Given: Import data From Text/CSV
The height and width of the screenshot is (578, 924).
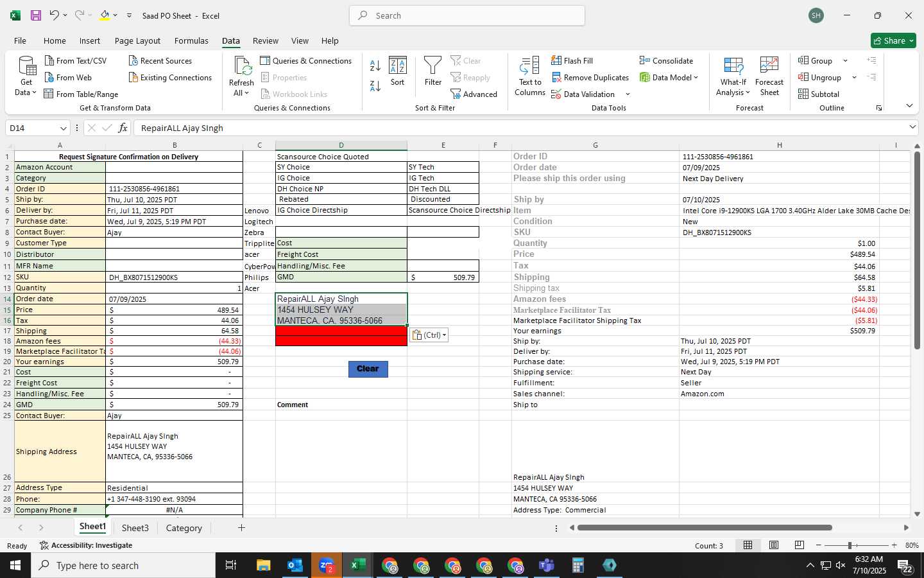Looking at the screenshot, I should [x=76, y=61].
